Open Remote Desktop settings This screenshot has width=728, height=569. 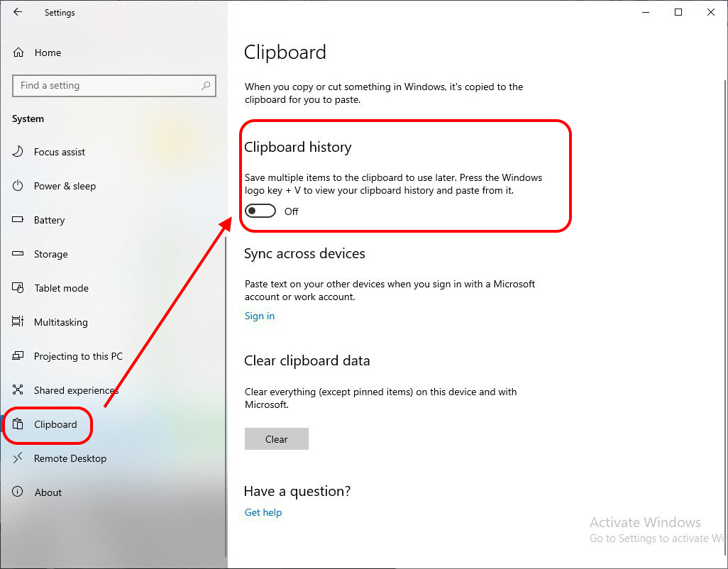(69, 458)
